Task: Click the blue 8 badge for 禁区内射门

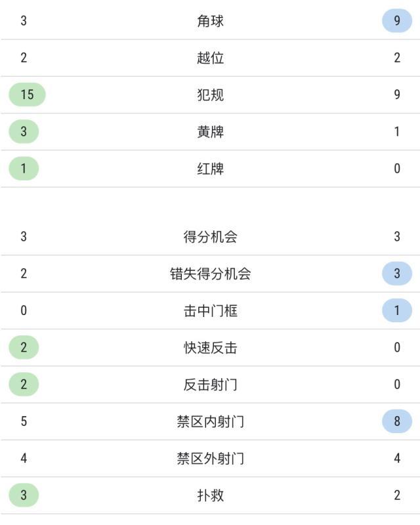Action: 397,421
